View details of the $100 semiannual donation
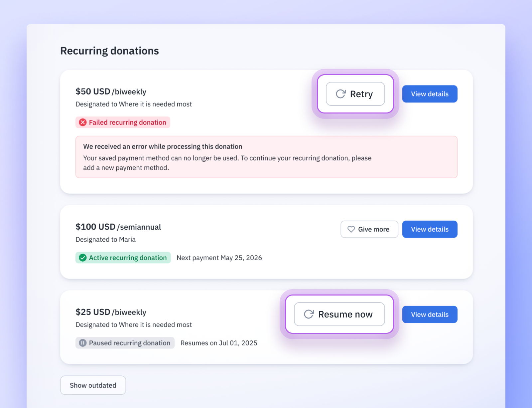Screen dimensions: 532x408 430,229
